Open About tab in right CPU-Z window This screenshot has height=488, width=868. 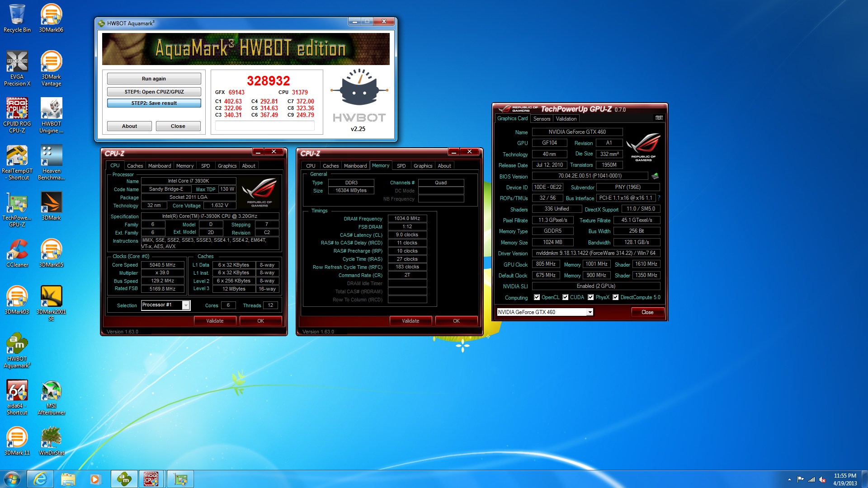click(444, 166)
